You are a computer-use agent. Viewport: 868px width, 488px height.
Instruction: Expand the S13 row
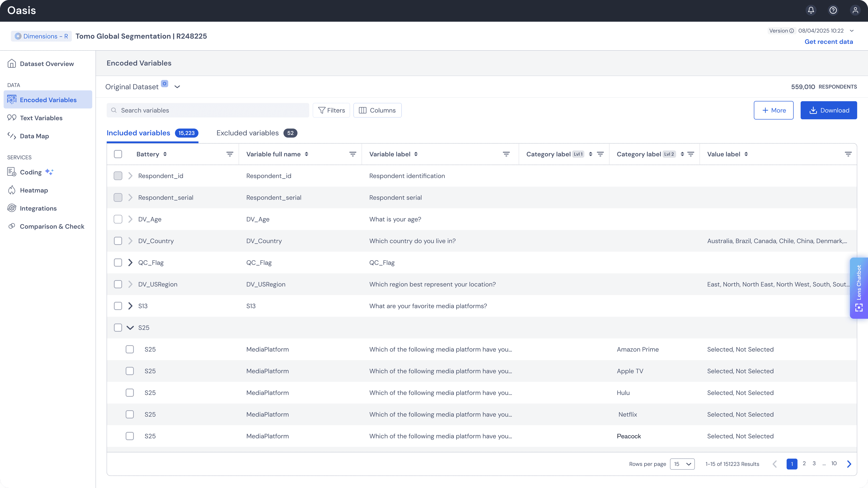pyautogui.click(x=130, y=306)
